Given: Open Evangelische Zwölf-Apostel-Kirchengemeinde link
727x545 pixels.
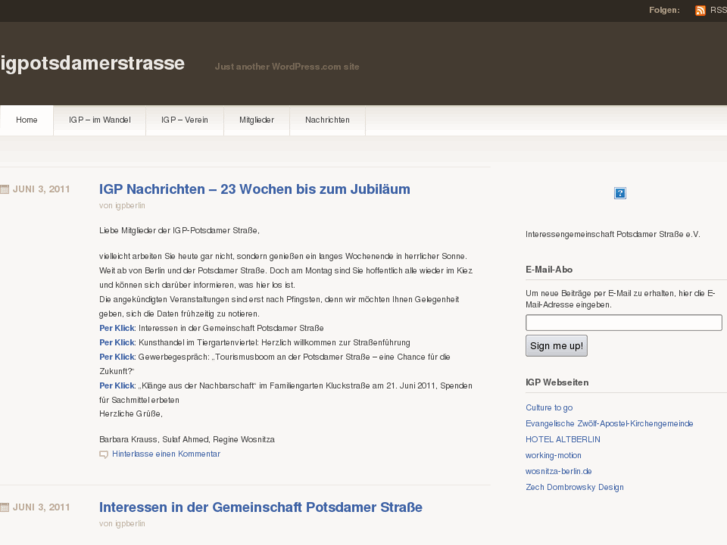Looking at the screenshot, I should click(609, 423).
